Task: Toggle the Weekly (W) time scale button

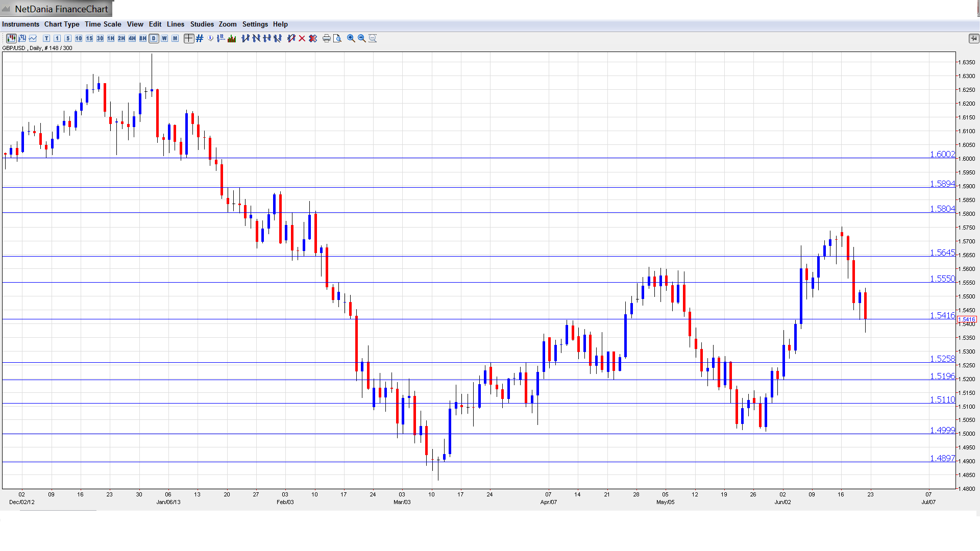Action: click(164, 38)
